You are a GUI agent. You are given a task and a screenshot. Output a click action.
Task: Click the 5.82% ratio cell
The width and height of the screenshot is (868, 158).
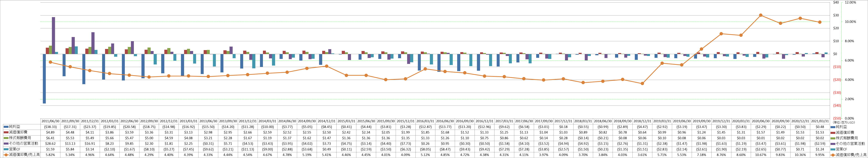pos(50,155)
